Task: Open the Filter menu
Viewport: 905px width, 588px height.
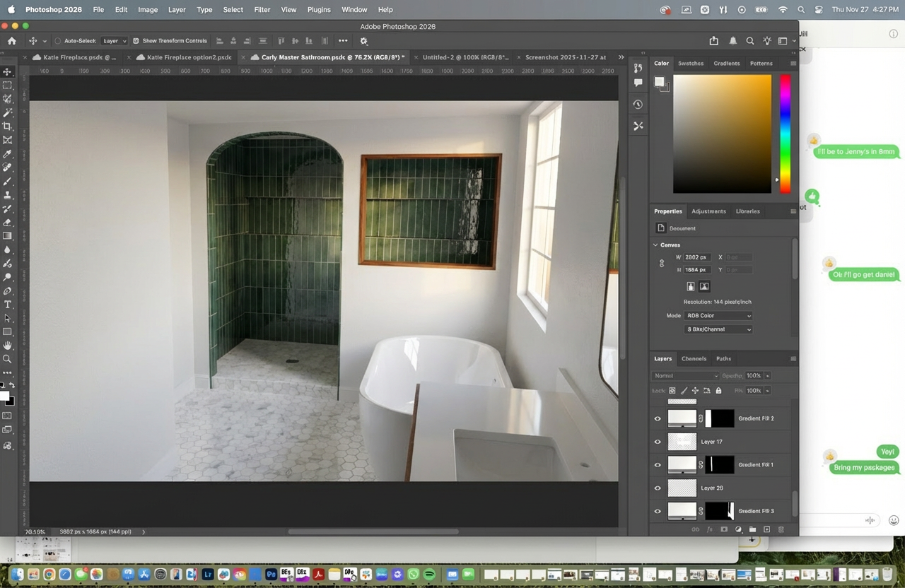Action: coord(262,10)
